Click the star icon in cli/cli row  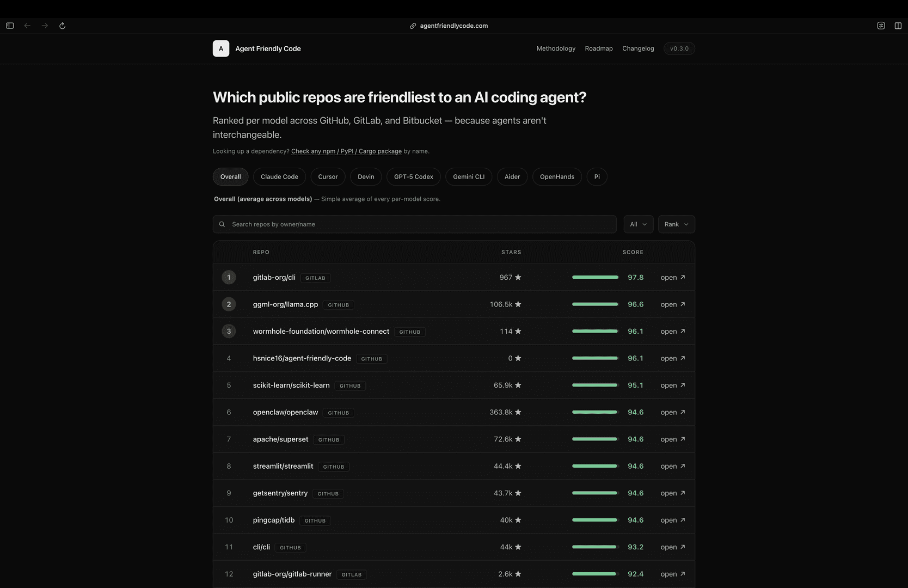(x=518, y=547)
